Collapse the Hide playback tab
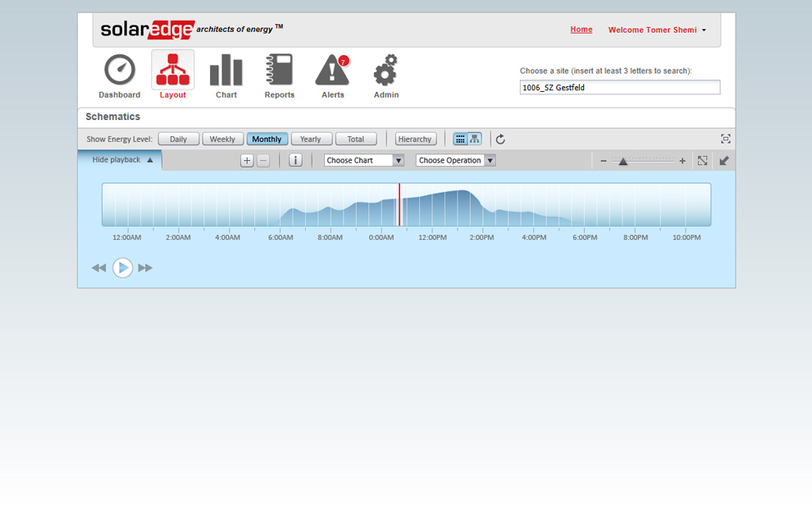The height and width of the screenshot is (509, 812). (121, 160)
